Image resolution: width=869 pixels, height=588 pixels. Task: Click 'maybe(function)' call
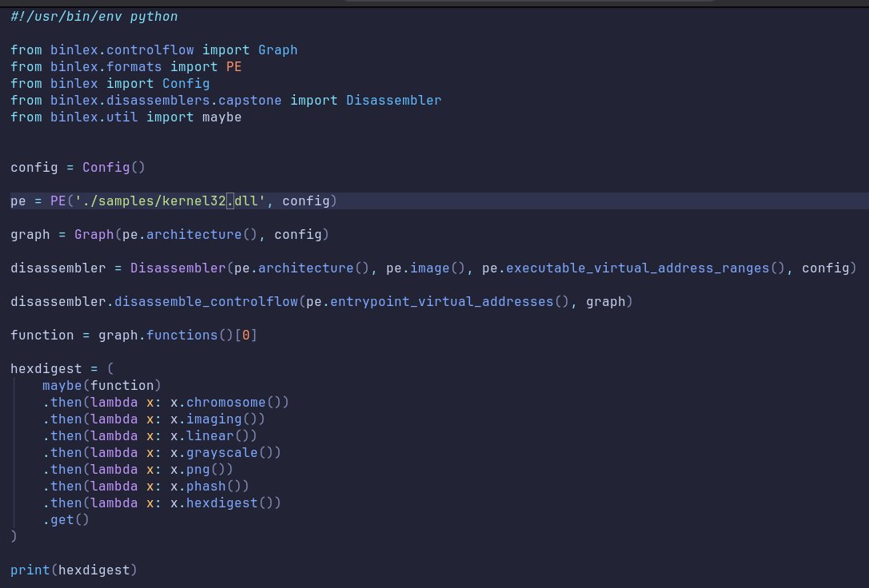(102, 385)
